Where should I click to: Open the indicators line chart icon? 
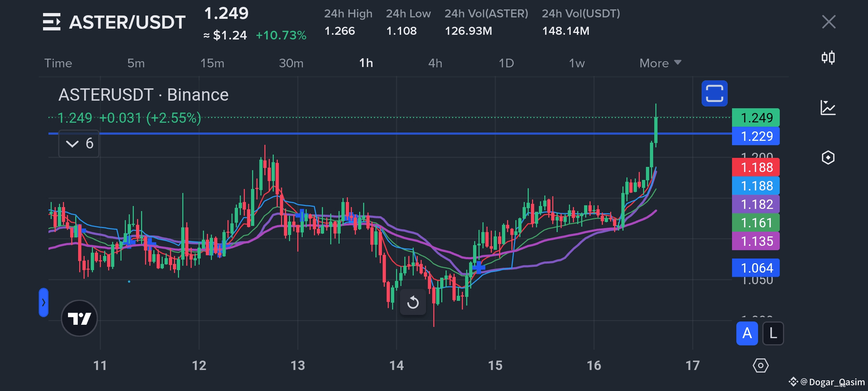coord(828,108)
